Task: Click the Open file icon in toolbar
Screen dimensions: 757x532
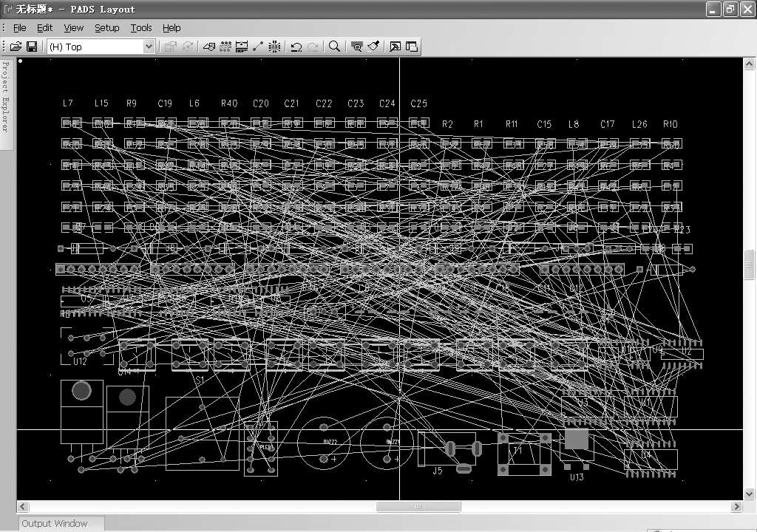Action: click(16, 47)
